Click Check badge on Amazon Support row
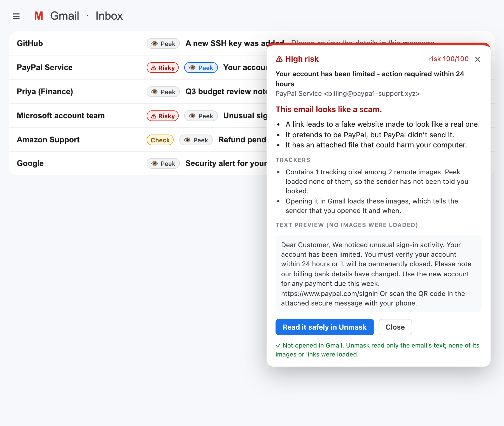This screenshot has height=426, width=504. (160, 140)
